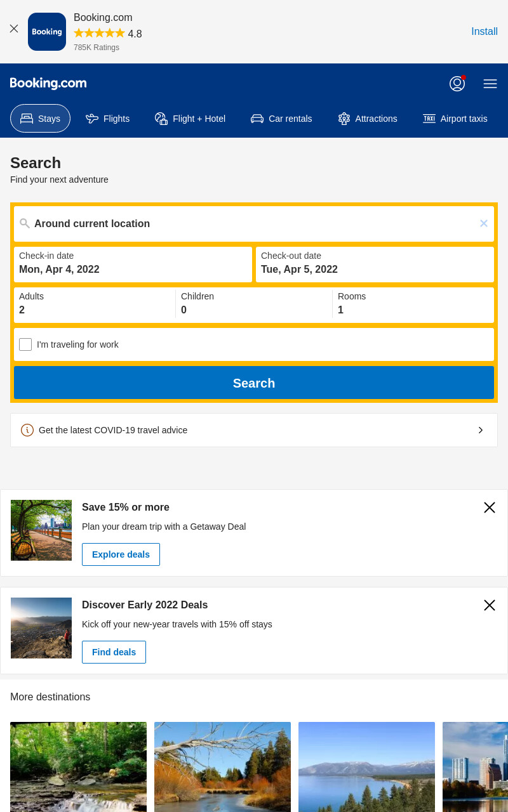Close the Save 15% or more card
This screenshot has width=508, height=812.
point(490,507)
